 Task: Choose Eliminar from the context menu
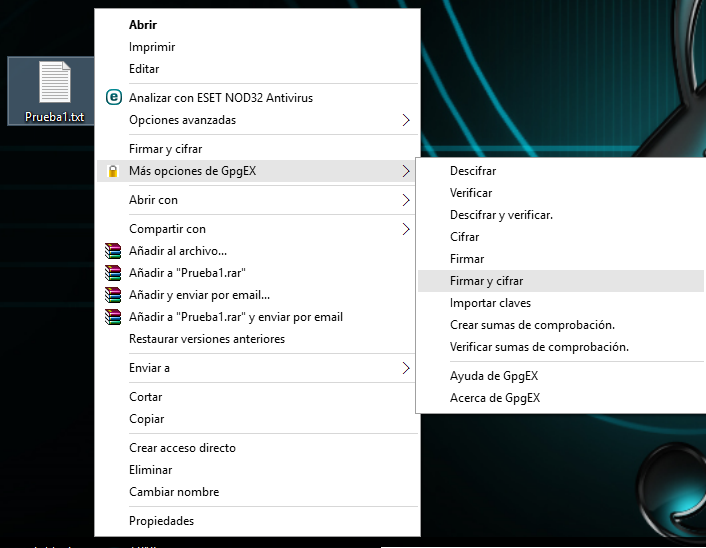258,470
